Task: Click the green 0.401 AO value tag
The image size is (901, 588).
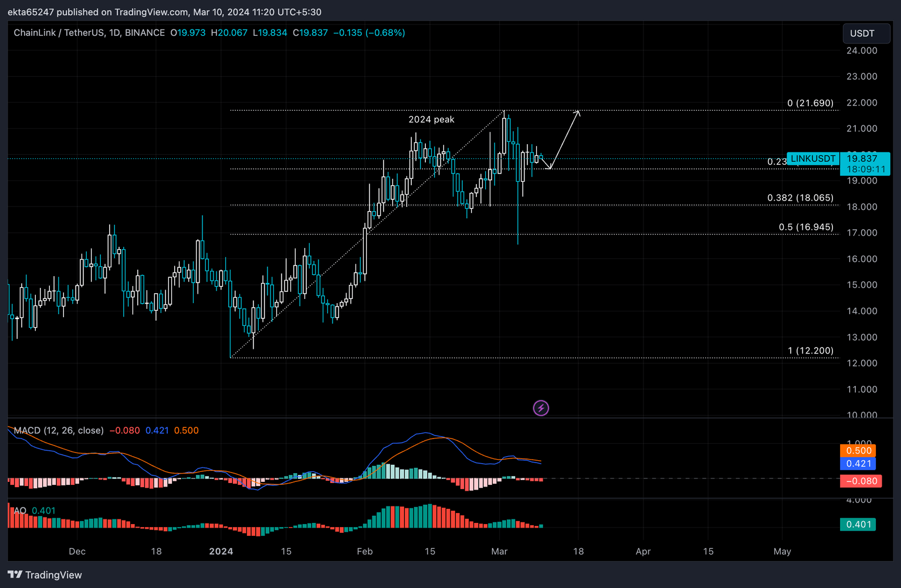Action: [859, 524]
